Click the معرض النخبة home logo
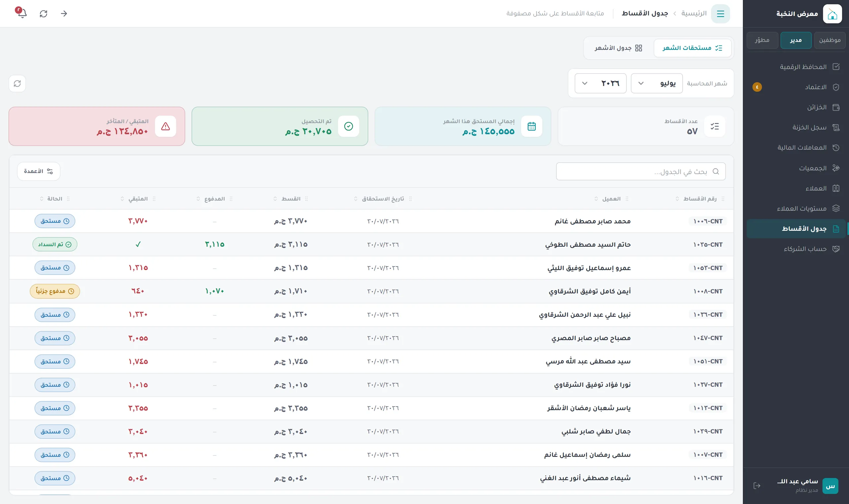Viewport: 849px width, 504px height. click(x=832, y=14)
